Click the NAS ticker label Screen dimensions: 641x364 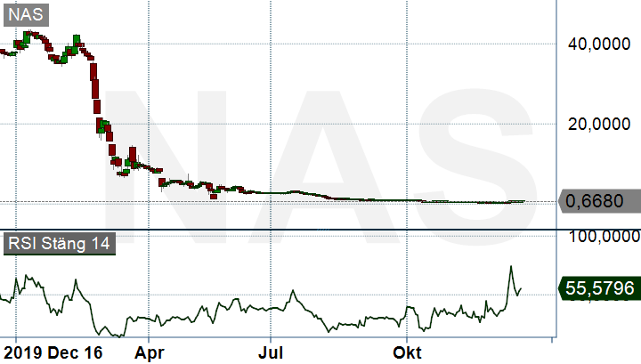(x=26, y=15)
